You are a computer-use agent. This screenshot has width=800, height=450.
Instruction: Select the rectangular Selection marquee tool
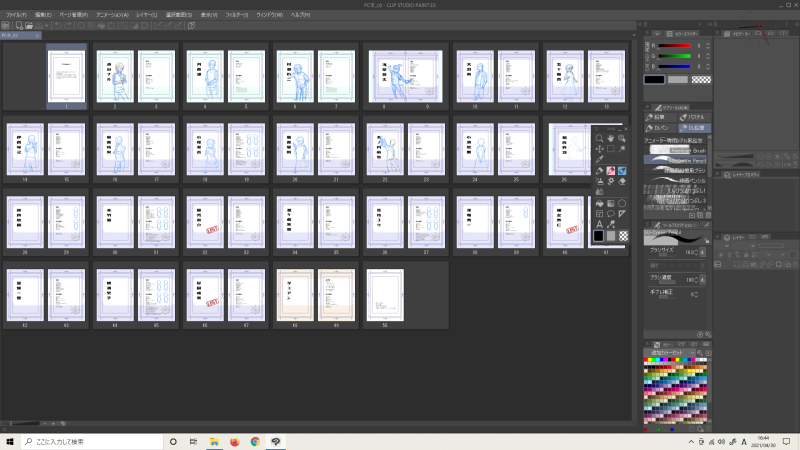[x=611, y=149]
